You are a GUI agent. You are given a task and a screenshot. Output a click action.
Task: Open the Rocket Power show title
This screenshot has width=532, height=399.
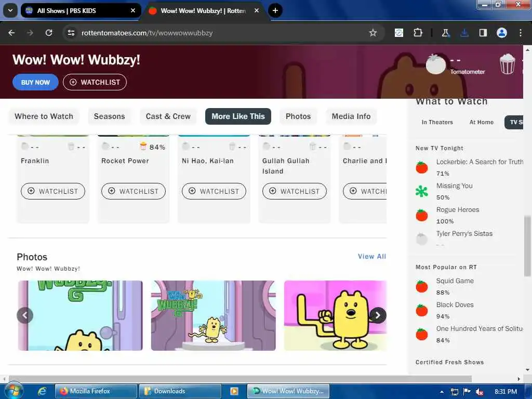[125, 161]
